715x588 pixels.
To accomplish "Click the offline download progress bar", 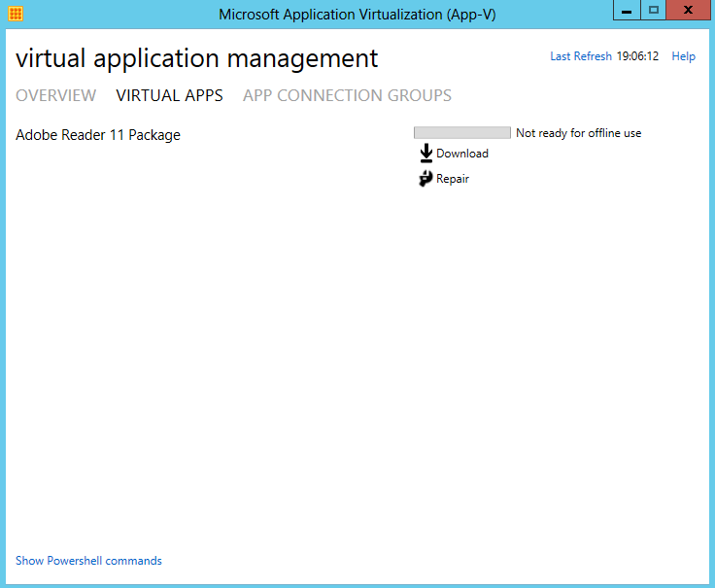I will 461,133.
